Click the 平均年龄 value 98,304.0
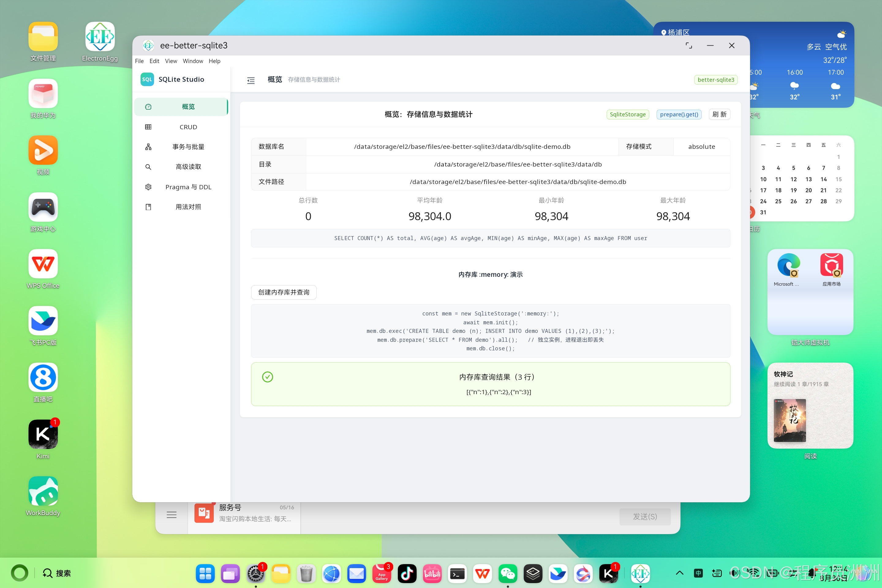This screenshot has height=588, width=882. (x=430, y=217)
